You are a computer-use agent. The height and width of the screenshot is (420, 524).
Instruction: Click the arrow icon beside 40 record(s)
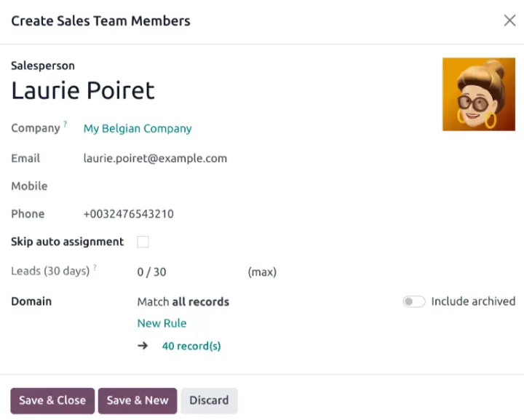coord(143,346)
